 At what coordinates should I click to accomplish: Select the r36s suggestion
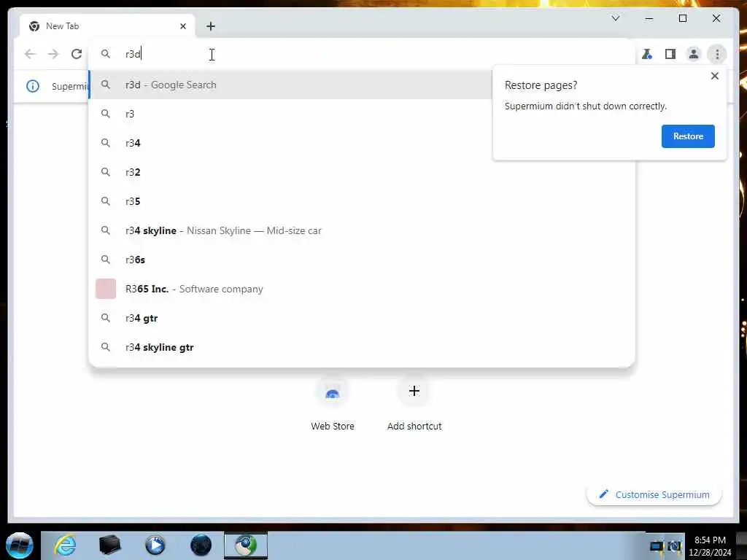click(362, 260)
